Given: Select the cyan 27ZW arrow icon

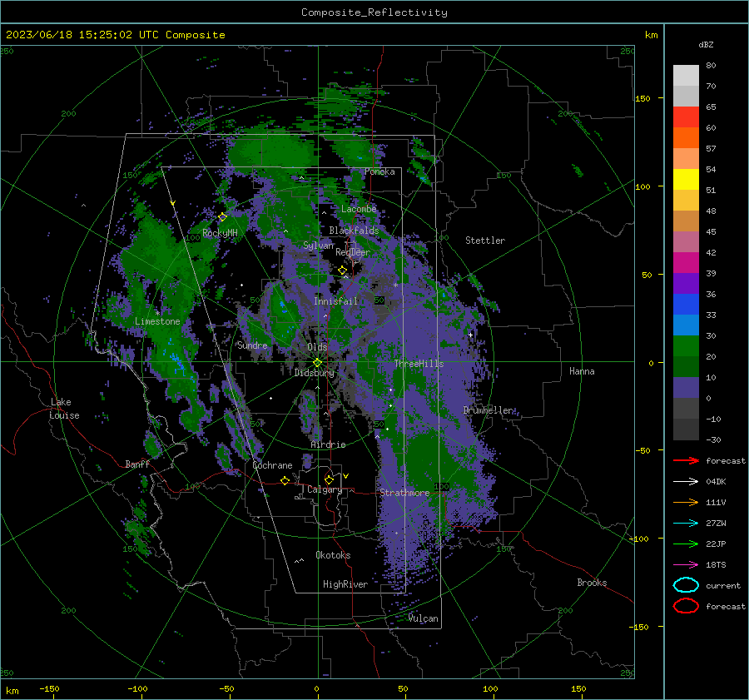Looking at the screenshot, I should pos(686,524).
